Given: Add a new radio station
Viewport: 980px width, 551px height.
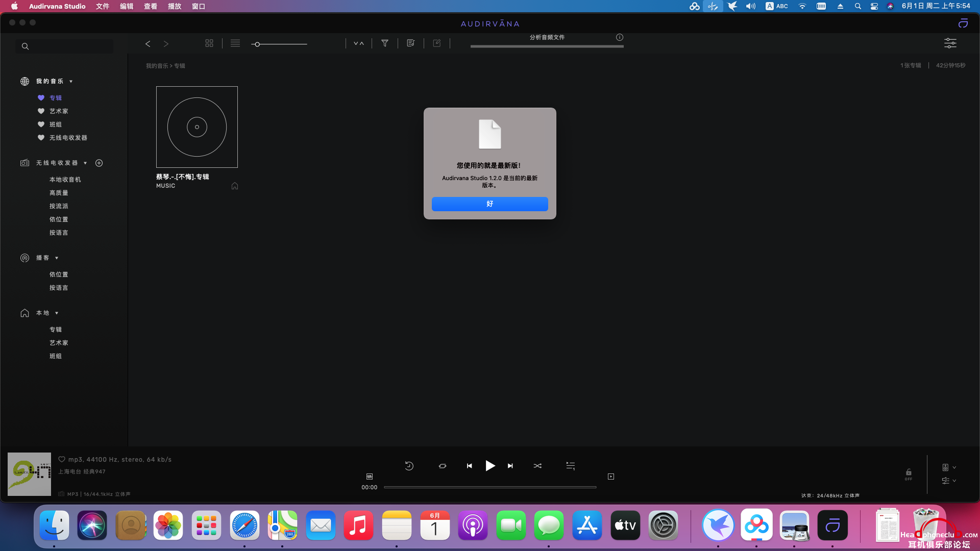Looking at the screenshot, I should (99, 163).
